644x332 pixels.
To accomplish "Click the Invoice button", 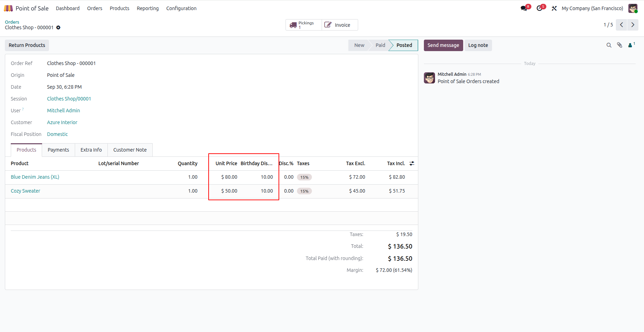I will point(340,25).
